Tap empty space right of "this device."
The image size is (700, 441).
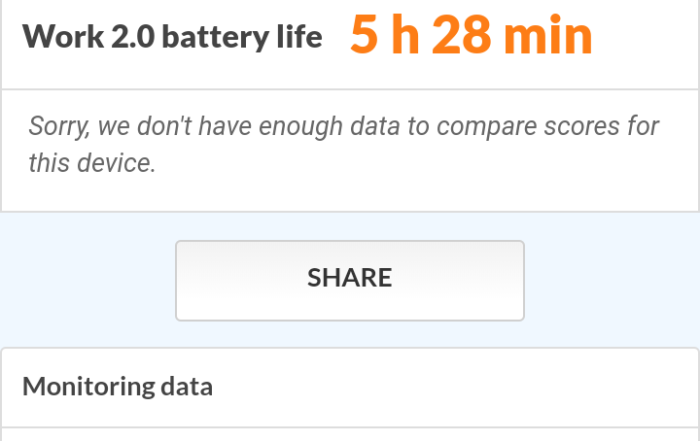(400, 163)
